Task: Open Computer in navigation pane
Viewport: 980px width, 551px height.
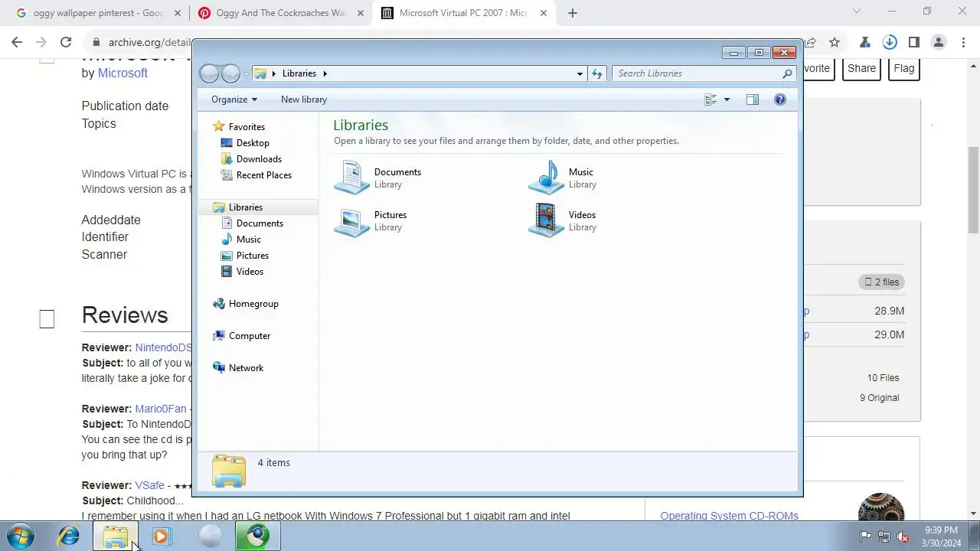Action: (x=249, y=336)
